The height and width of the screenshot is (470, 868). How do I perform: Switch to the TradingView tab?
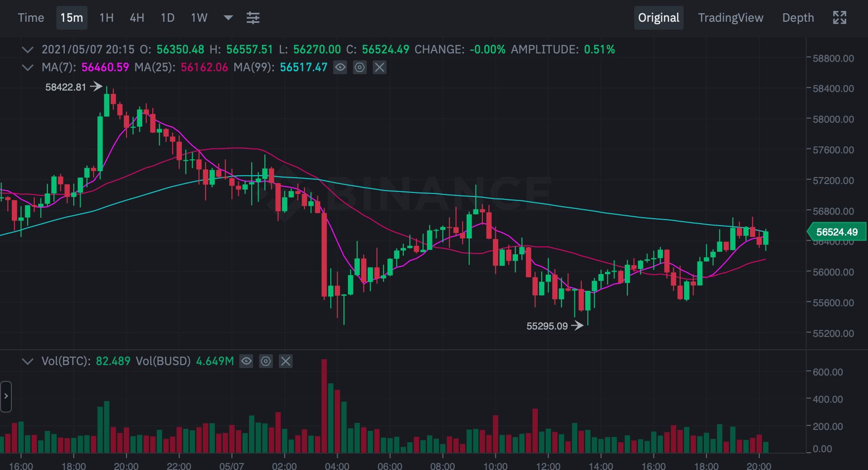731,18
